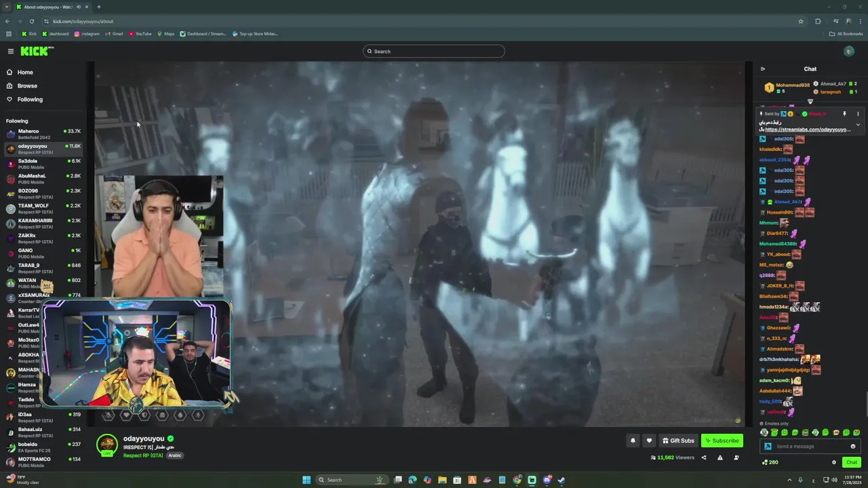The width and height of the screenshot is (868, 488).
Task: Mute the tab with the tab audio icon
Action: click(x=78, y=7)
